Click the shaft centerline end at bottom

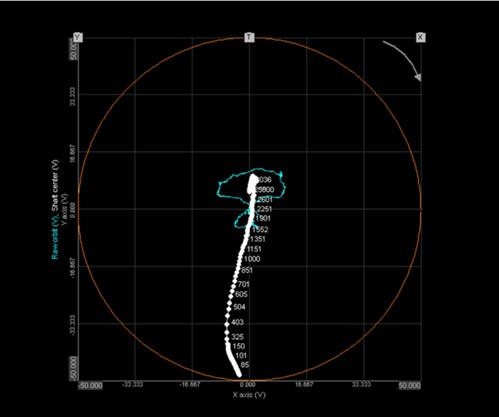click(x=239, y=375)
